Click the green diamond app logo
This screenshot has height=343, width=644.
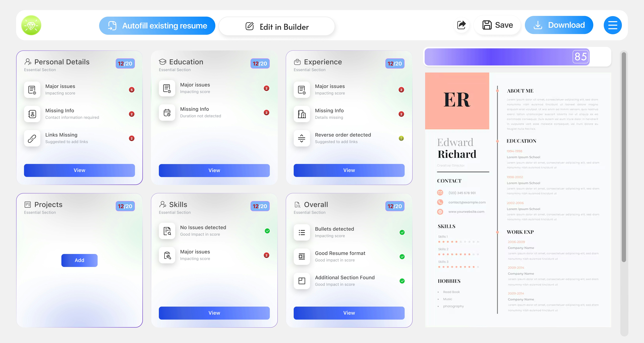(x=31, y=25)
